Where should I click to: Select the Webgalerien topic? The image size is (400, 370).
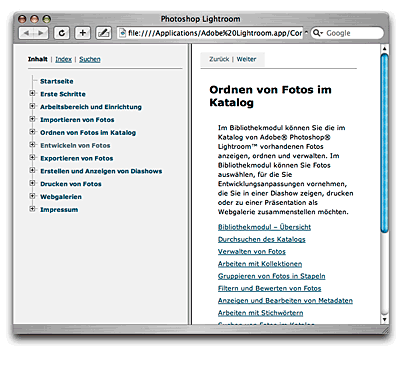click(61, 197)
